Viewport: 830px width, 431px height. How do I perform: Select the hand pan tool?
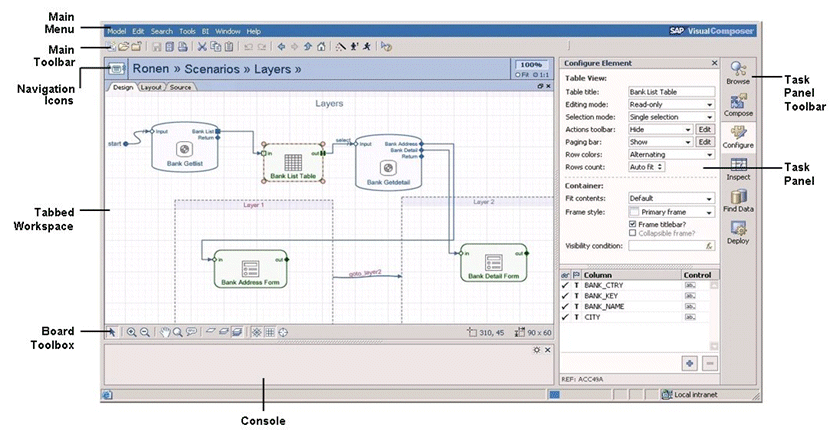[165, 332]
